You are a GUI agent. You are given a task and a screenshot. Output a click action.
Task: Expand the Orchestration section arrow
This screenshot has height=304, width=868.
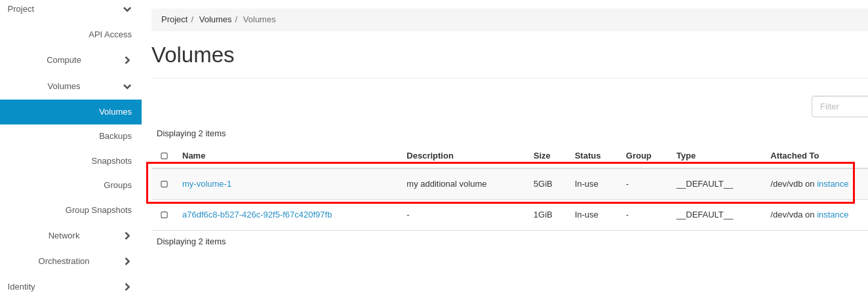(x=127, y=261)
